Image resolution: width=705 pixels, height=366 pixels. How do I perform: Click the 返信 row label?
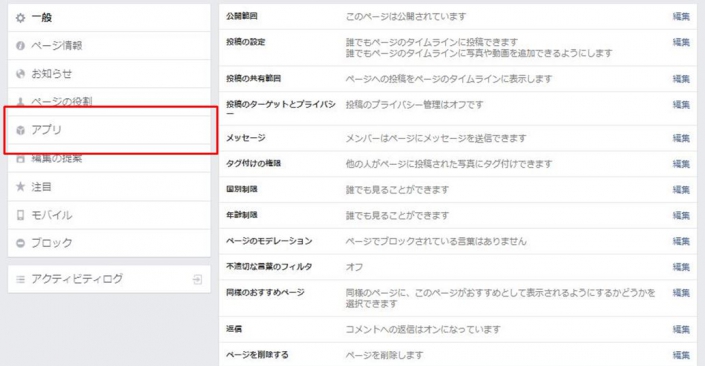(234, 329)
